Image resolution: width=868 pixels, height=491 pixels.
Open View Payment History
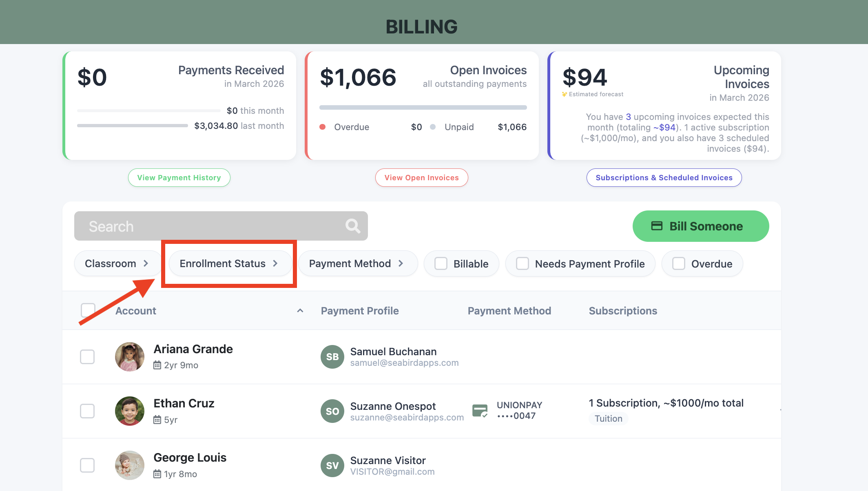click(179, 178)
